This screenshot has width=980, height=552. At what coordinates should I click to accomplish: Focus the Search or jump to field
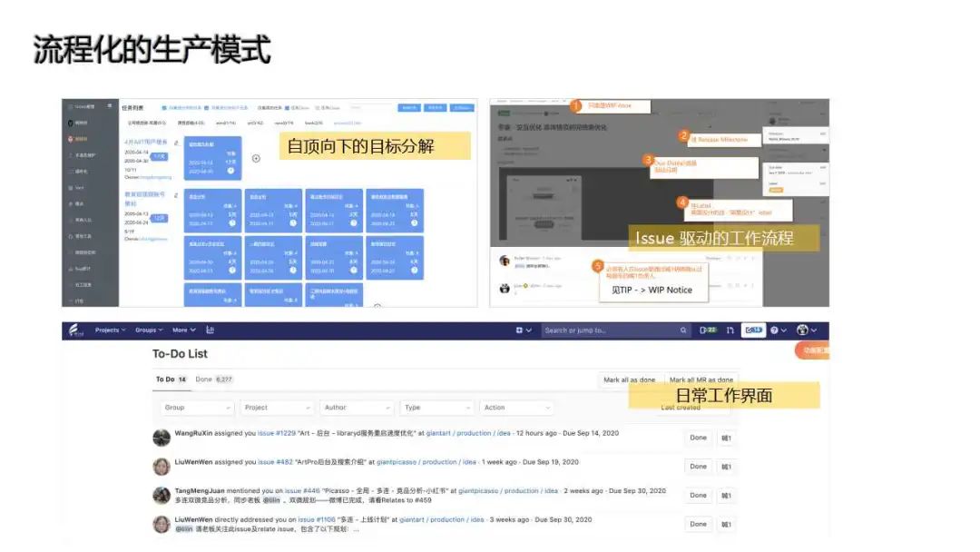point(614,330)
